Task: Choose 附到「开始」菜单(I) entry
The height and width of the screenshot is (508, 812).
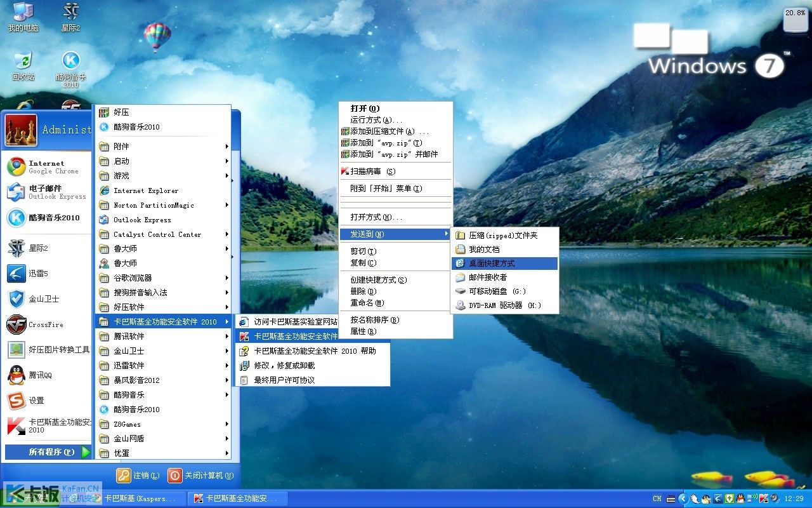Action: [x=395, y=189]
